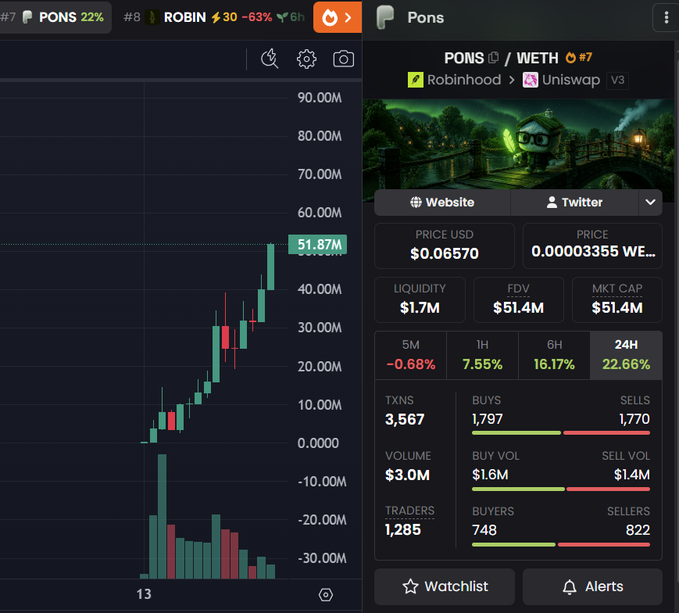Click the MKT CAP $51.4M box
Viewport: 679px width, 613px height.
617,300
